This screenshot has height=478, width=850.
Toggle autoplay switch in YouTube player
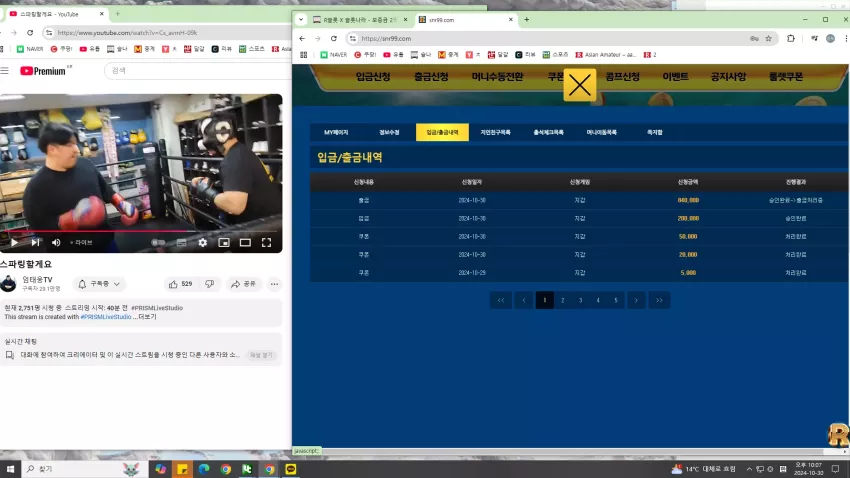[x=158, y=243]
